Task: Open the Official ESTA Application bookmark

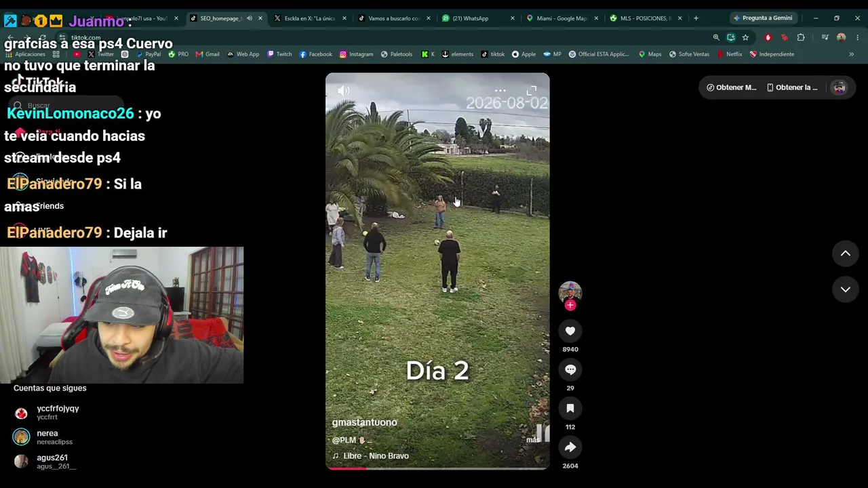Action: click(599, 54)
